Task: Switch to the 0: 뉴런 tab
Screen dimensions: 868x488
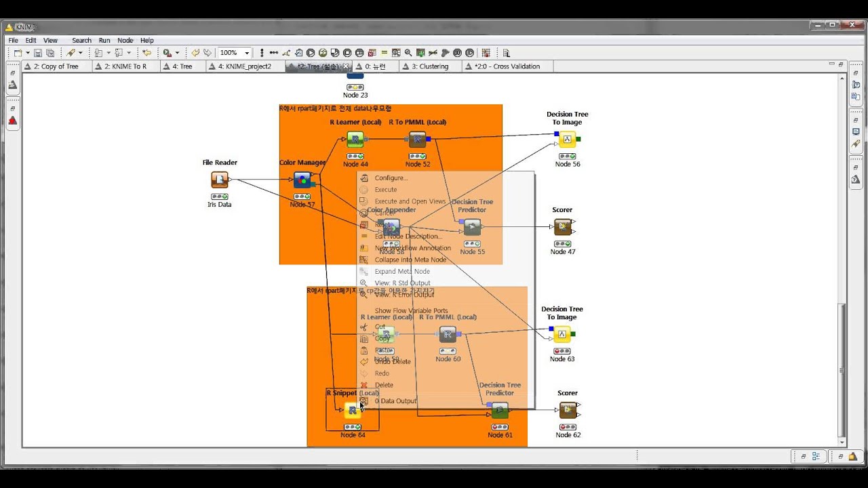Action: tap(375, 66)
